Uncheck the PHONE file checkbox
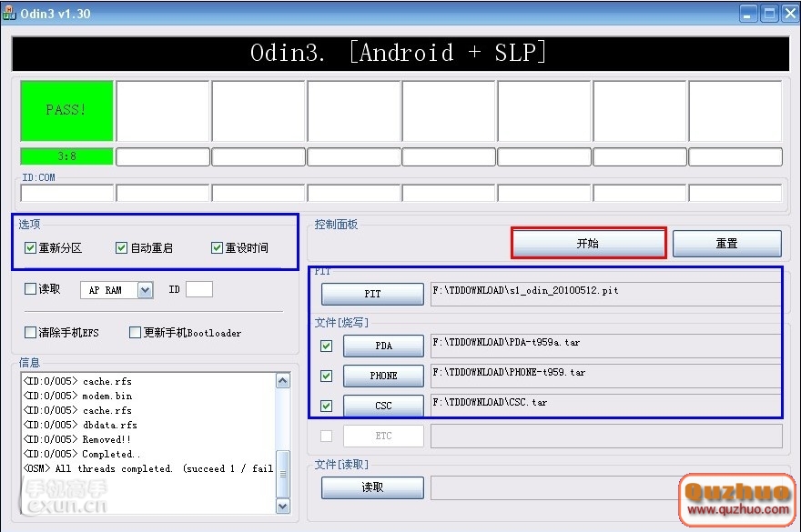 coord(326,376)
